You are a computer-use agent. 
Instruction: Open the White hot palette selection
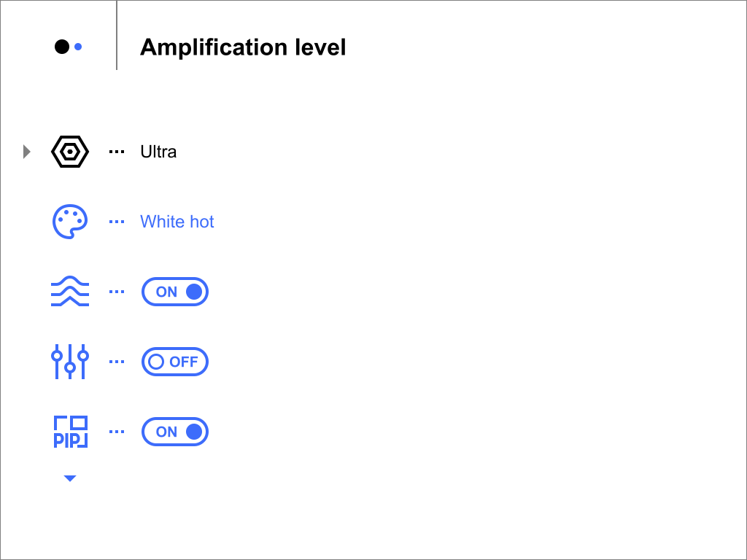(x=177, y=222)
